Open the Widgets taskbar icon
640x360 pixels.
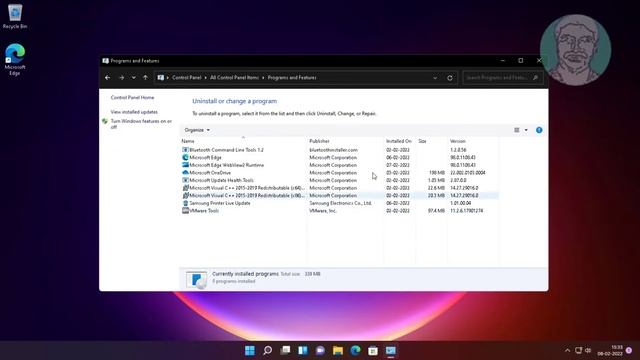303,350
